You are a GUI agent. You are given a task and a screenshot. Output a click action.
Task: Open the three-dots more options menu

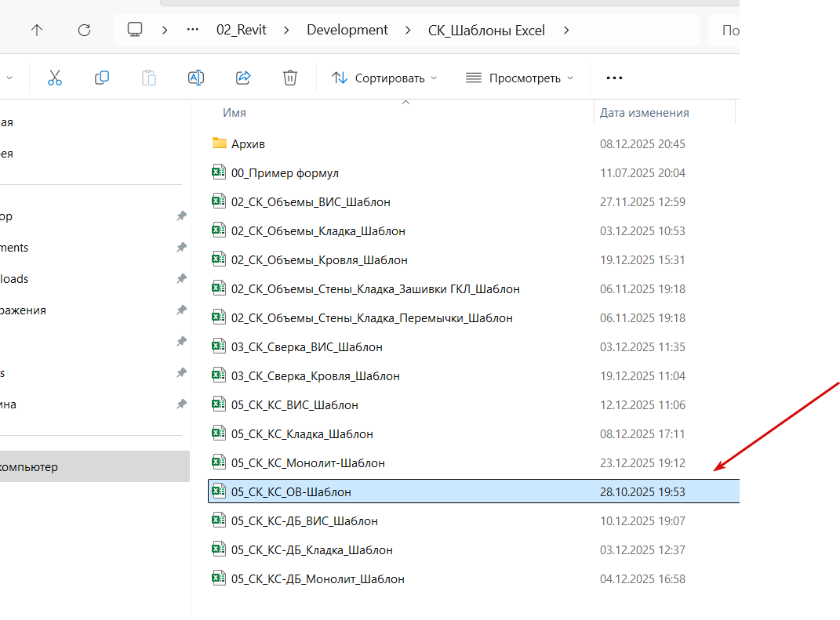[614, 78]
